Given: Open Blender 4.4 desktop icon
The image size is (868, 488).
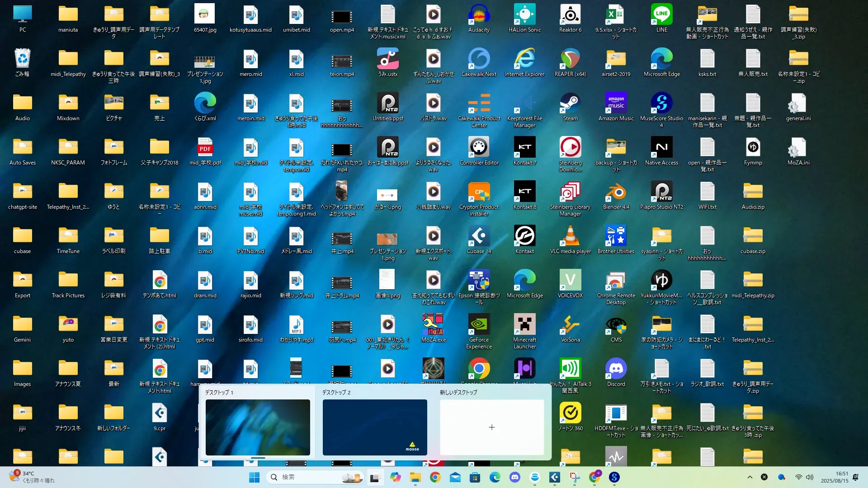Looking at the screenshot, I should pos(616,193).
